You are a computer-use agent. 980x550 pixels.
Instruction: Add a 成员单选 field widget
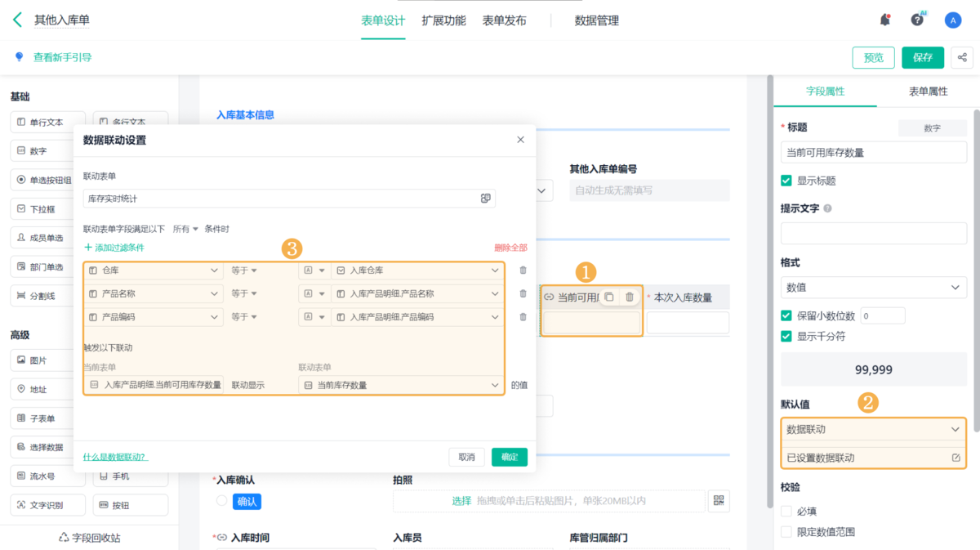[x=48, y=238]
